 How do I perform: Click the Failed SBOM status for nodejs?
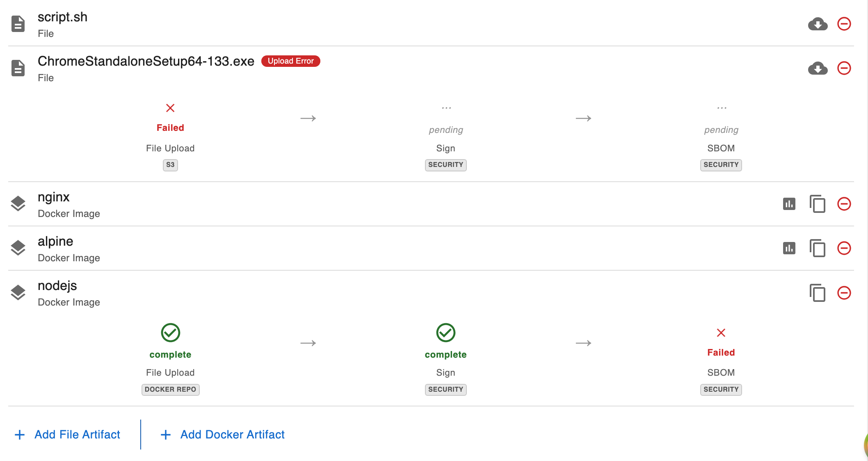(x=721, y=333)
